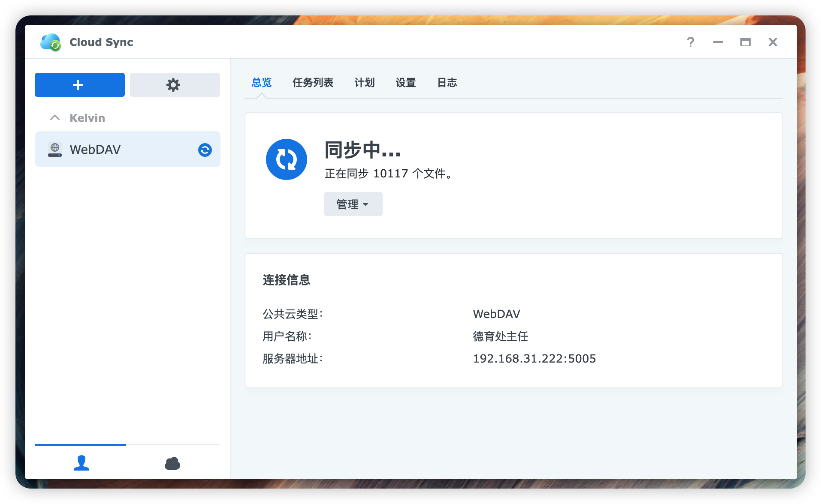Maximize the Cloud Sync window
Viewport: 821px width, 504px height.
tap(746, 42)
